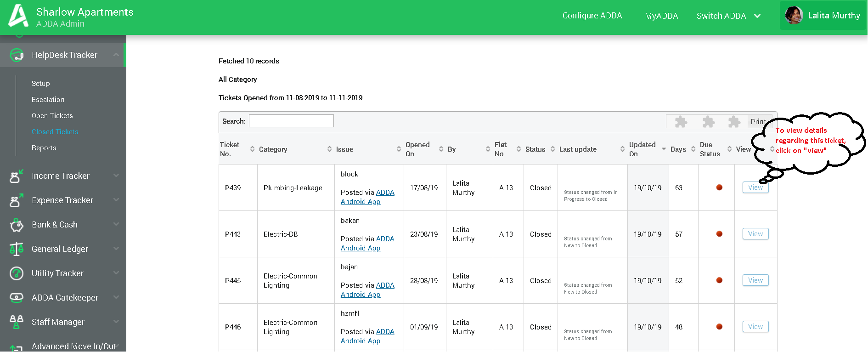
Task: Sort table by Updated On column
Action: [664, 149]
